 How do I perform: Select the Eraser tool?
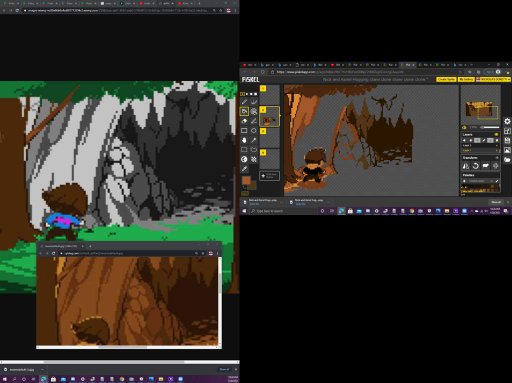[x=244, y=121]
